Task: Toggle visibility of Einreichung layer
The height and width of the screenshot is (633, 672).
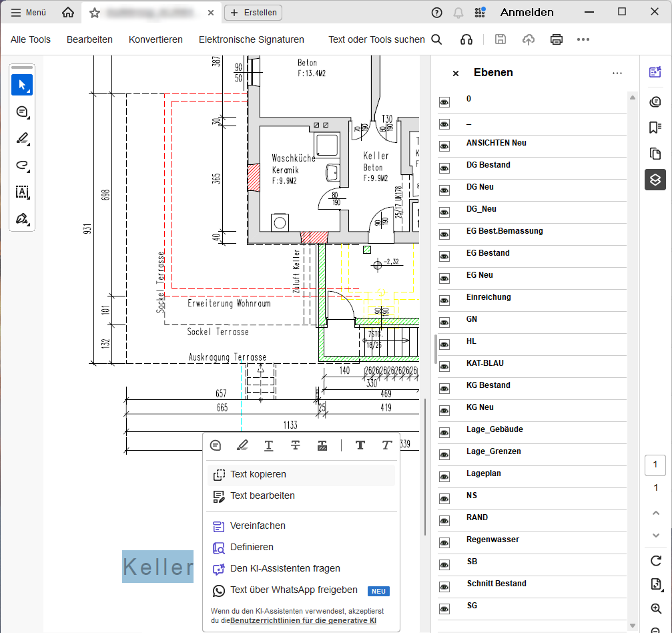Action: pos(444,300)
